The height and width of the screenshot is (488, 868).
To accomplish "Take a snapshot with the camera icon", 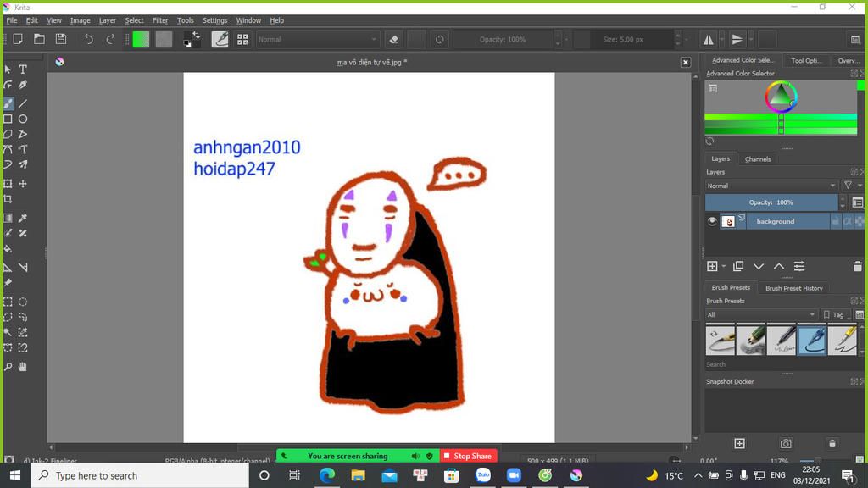I will point(786,444).
